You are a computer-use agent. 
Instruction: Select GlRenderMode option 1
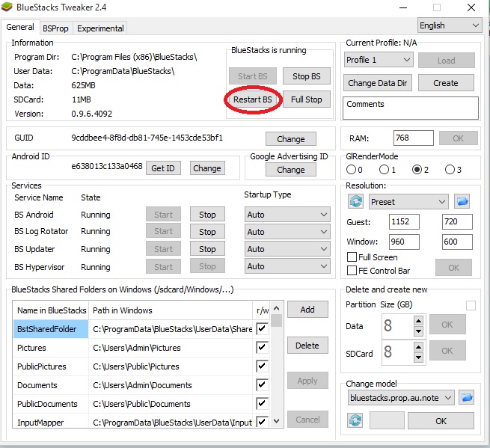point(384,170)
